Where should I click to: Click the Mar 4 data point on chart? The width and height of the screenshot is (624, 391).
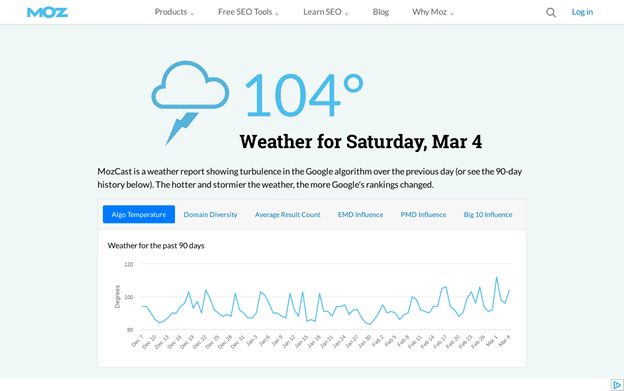[x=509, y=290]
